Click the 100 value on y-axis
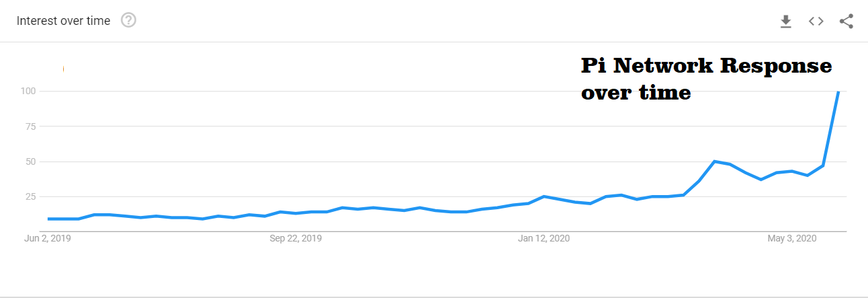This screenshot has width=868, height=298. tap(28, 91)
